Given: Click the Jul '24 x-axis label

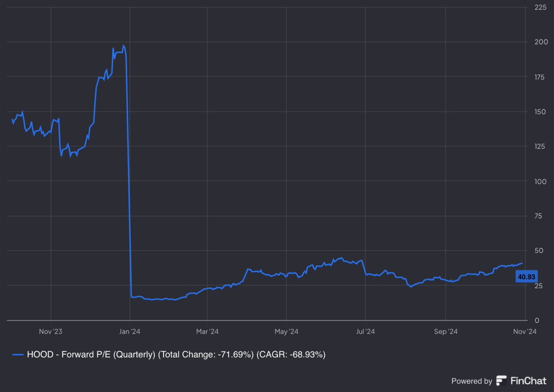Looking at the screenshot, I should [x=365, y=331].
